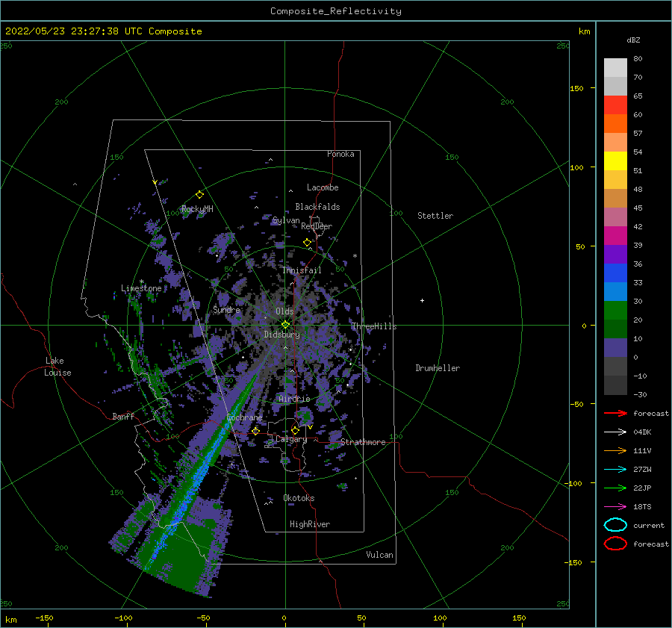The height and width of the screenshot is (628, 672).
Task: Click the yellow diamond marker below RedDeer
Action: pyautogui.click(x=307, y=243)
